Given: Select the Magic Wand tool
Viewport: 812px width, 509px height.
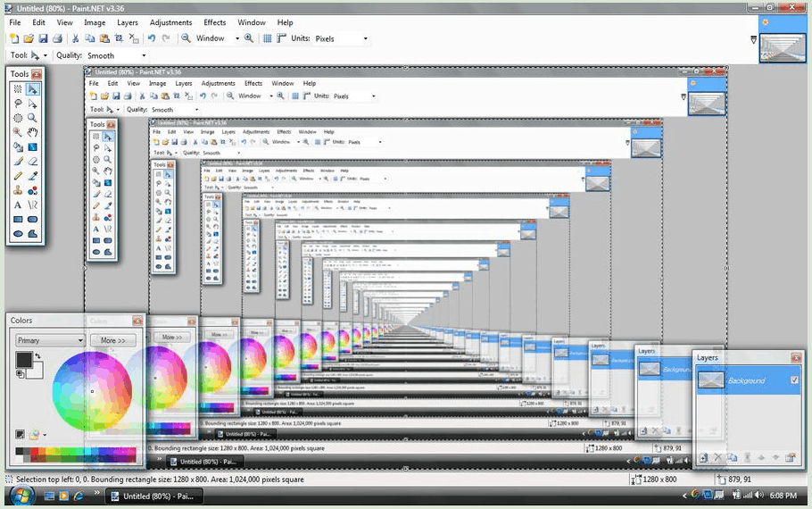Looking at the screenshot, I should tap(18, 133).
